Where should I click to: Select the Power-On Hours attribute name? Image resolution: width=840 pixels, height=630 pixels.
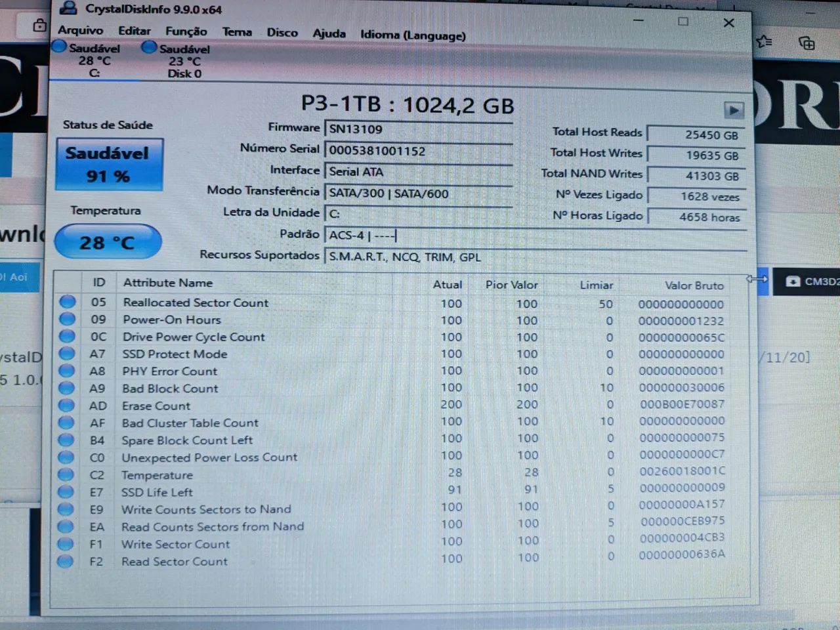[x=172, y=320]
